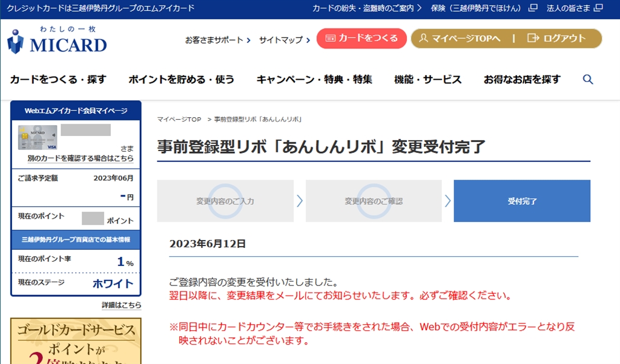The image size is (620, 364).
Task: Open 法人の皆さま link
Action: [x=568, y=8]
